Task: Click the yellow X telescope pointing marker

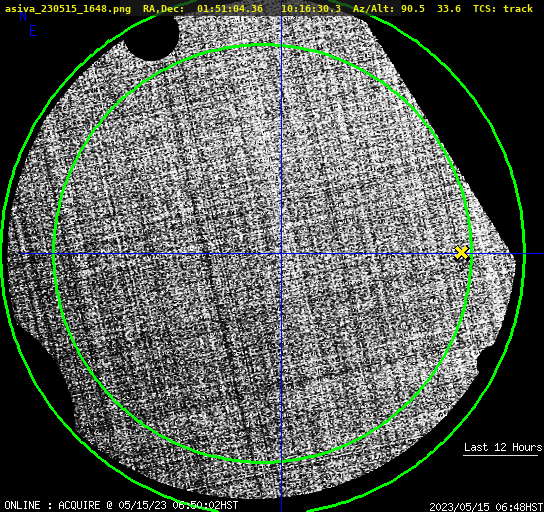Action: (x=462, y=253)
